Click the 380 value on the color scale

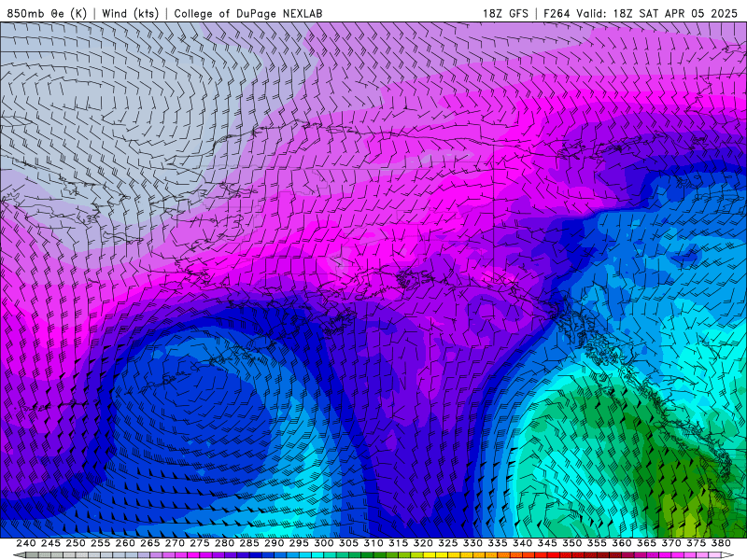721,543
